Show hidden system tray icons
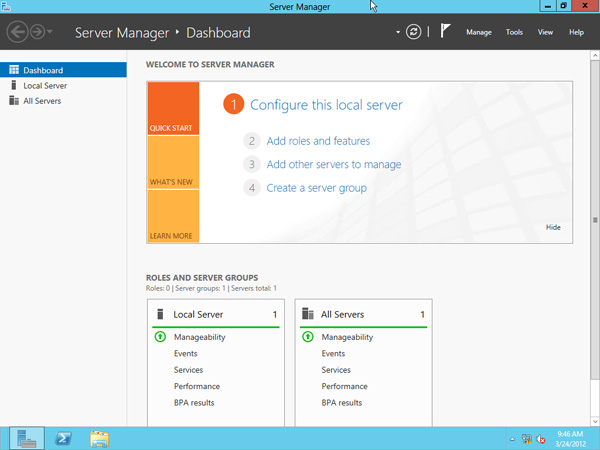The width and height of the screenshot is (600, 450). pos(512,439)
